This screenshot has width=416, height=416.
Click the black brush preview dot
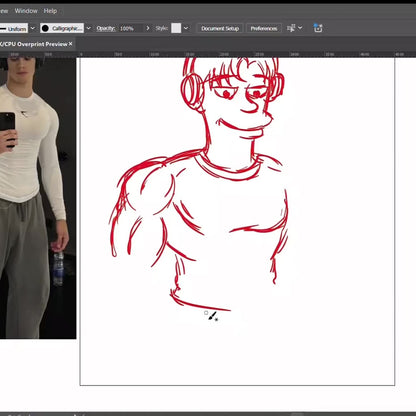tap(45, 28)
